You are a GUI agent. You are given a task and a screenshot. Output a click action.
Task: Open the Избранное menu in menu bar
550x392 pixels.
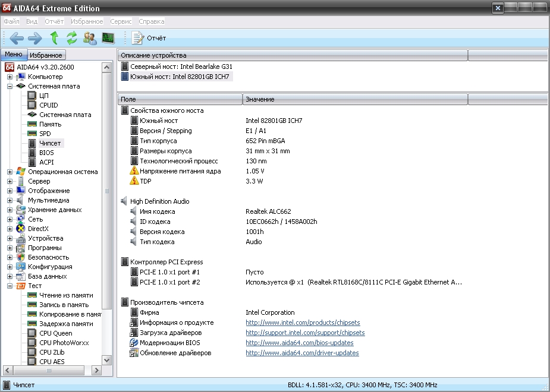coord(87,21)
